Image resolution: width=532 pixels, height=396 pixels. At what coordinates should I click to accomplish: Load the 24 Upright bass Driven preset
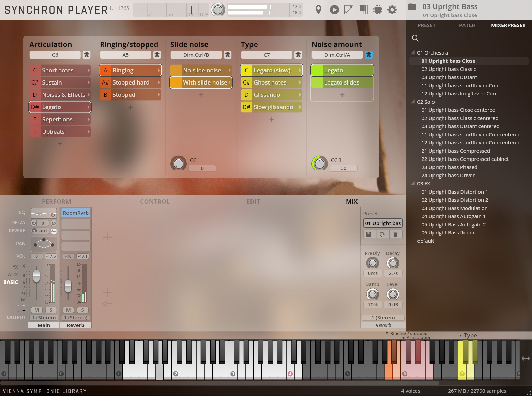448,175
